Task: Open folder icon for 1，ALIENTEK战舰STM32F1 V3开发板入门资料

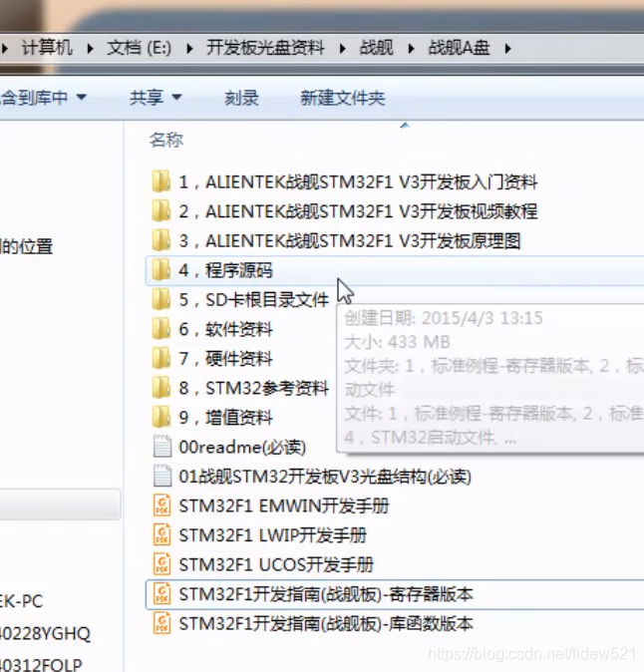Action: pyautogui.click(x=161, y=181)
